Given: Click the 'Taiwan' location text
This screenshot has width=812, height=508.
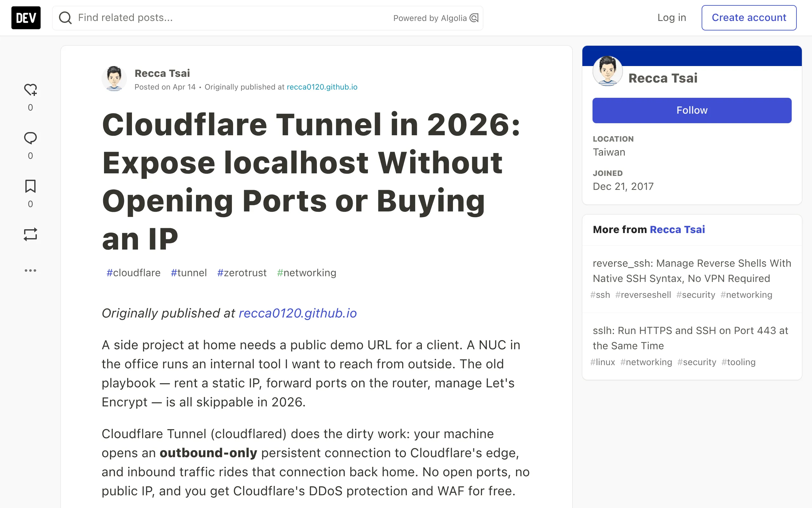Looking at the screenshot, I should click(x=609, y=152).
